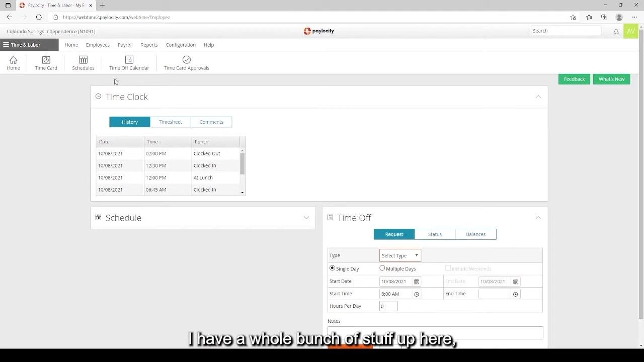644x362 pixels.
Task: Click the notifications bell icon
Action: point(616,31)
